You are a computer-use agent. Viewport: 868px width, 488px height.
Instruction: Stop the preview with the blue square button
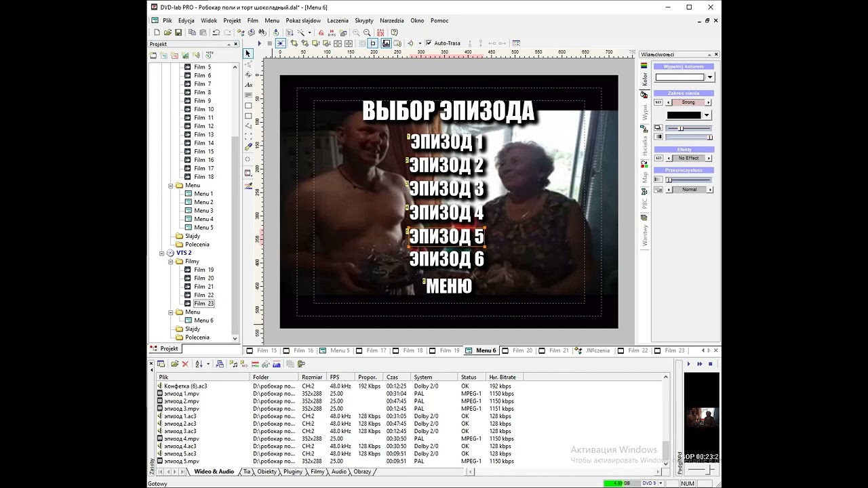[x=710, y=364]
